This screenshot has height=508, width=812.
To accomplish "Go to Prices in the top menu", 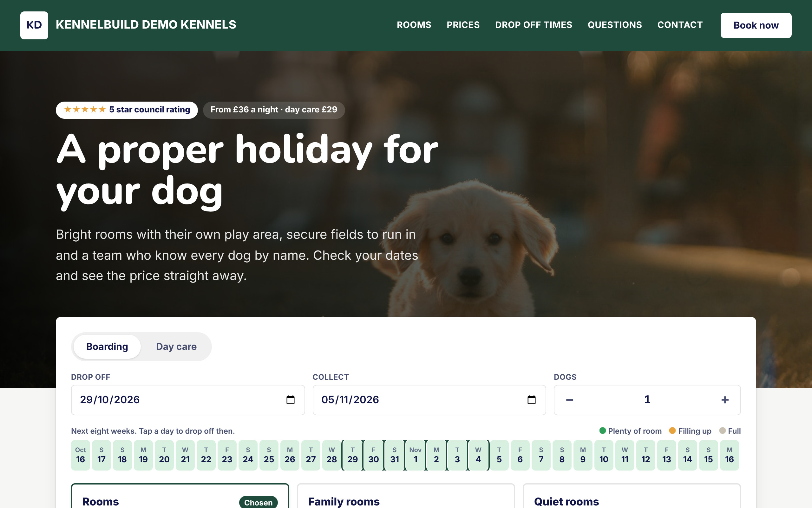I will (463, 25).
